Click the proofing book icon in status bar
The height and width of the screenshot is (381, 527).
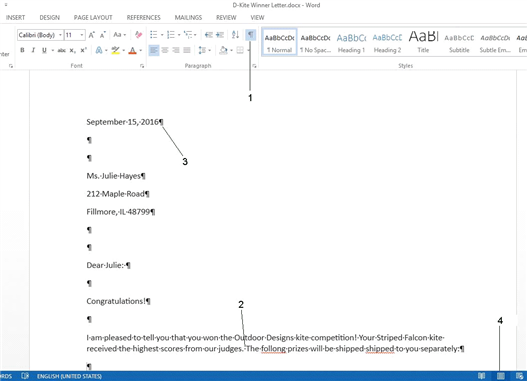25,376
